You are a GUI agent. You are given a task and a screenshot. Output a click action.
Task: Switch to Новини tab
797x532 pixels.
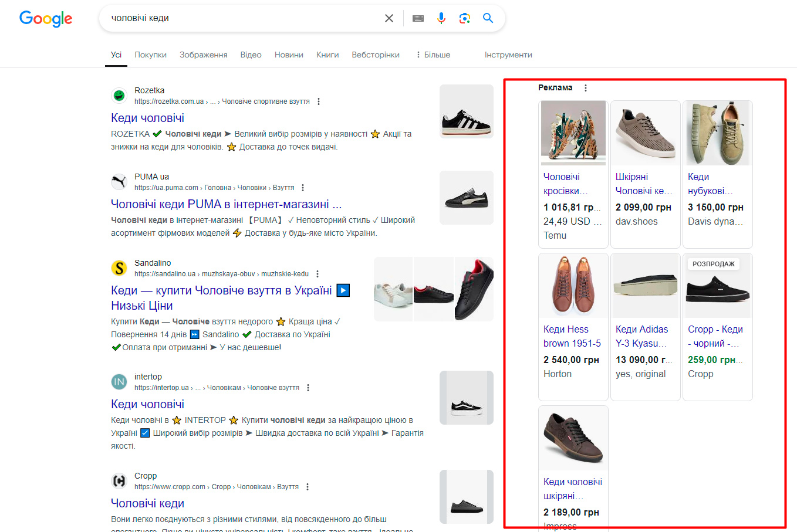[289, 55]
